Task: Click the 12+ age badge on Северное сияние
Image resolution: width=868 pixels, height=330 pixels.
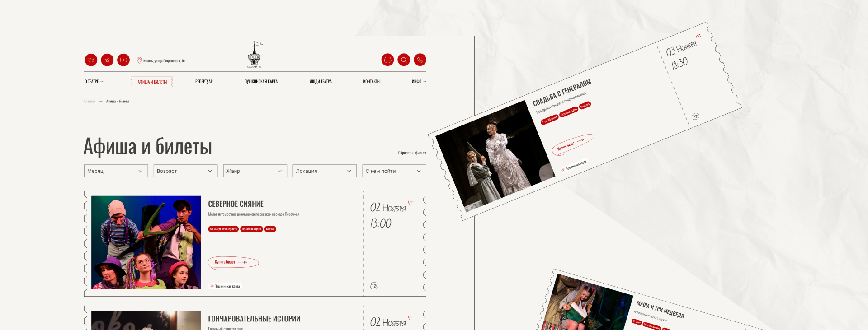Action: coord(374,286)
